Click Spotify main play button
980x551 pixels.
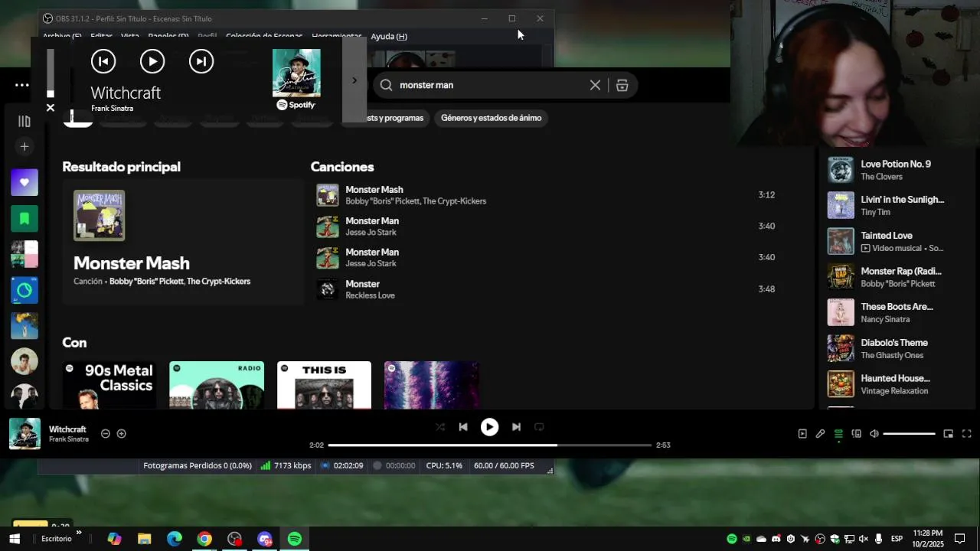click(x=489, y=427)
